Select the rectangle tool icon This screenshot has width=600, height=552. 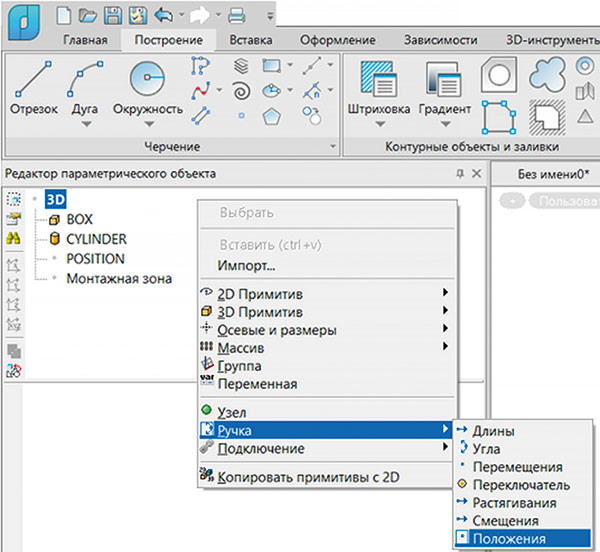271,65
